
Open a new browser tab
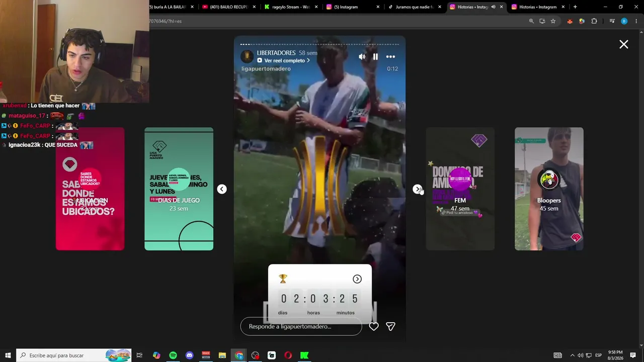coord(575,7)
